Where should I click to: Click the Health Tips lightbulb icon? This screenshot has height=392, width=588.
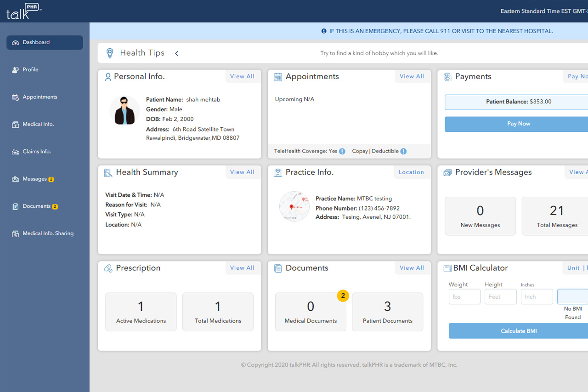click(110, 53)
